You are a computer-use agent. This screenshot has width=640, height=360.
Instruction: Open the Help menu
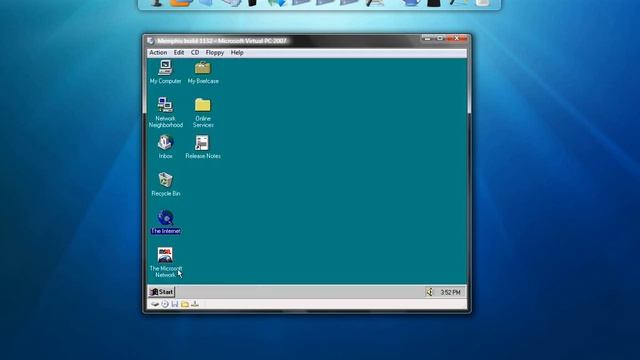point(237,53)
